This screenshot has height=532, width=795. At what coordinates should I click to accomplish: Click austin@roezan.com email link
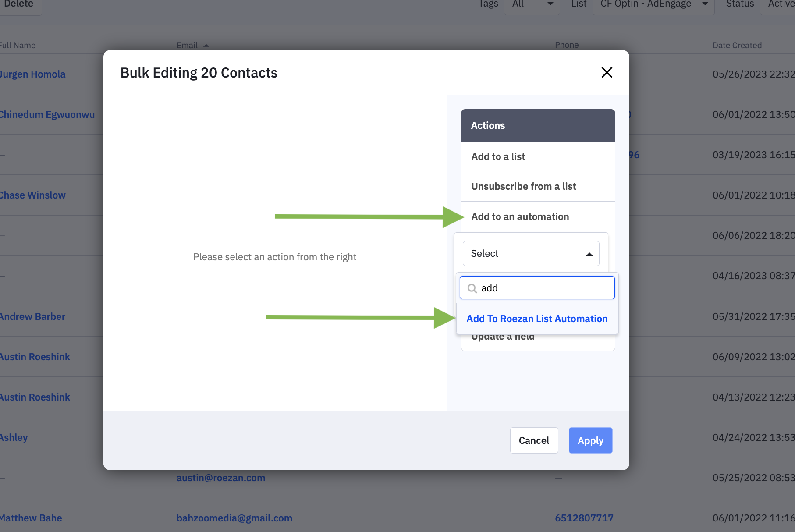(x=221, y=478)
